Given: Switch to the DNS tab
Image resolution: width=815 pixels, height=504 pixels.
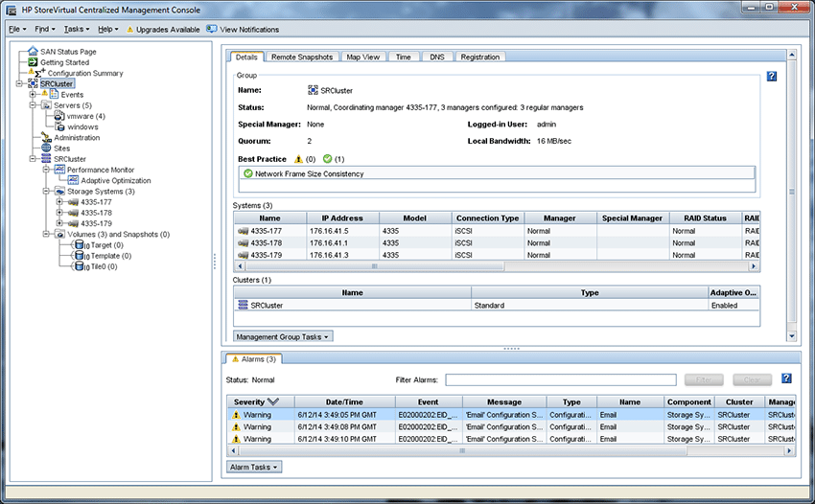Looking at the screenshot, I should coord(437,57).
